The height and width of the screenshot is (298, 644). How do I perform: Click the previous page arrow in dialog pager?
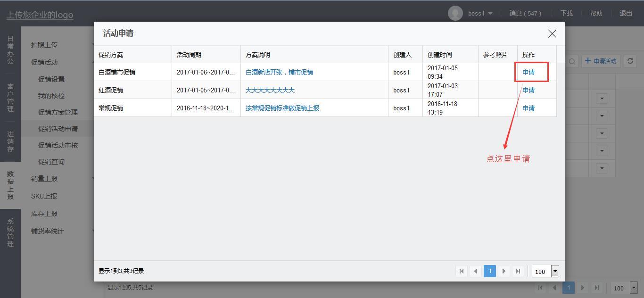point(476,271)
